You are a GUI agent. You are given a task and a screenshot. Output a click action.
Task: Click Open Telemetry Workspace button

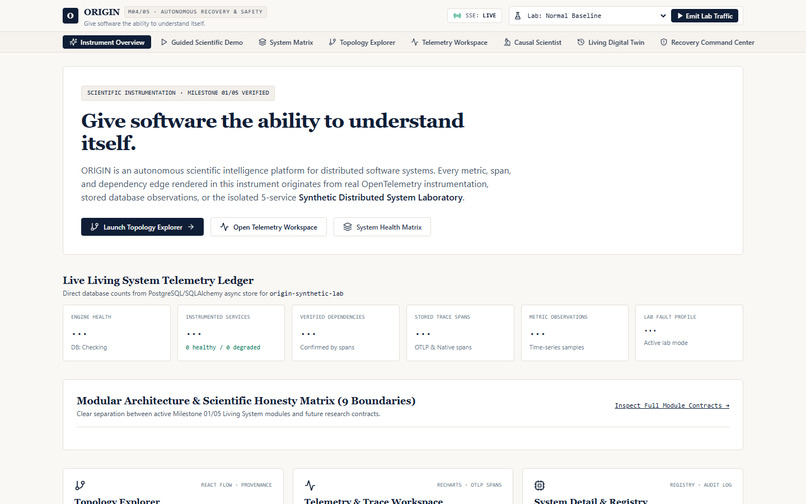tap(268, 227)
